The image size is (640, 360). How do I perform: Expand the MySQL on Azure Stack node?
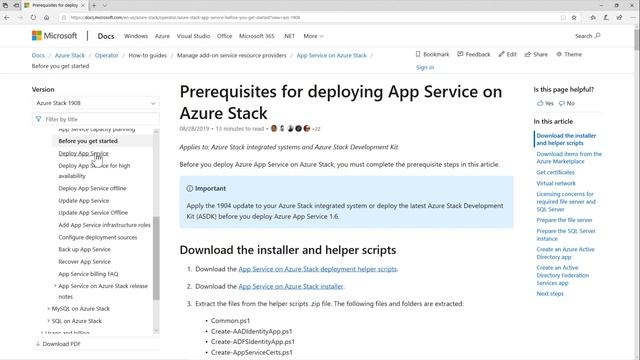point(49,309)
